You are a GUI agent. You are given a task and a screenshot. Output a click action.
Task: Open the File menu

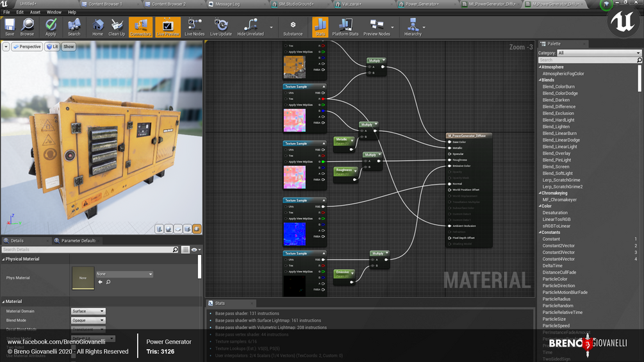click(6, 12)
